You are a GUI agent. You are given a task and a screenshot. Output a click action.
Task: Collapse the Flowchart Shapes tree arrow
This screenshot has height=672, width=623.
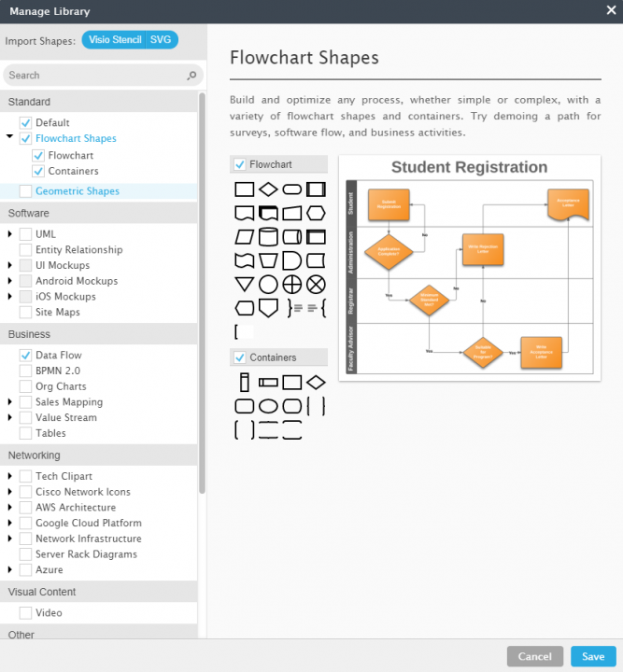10,136
